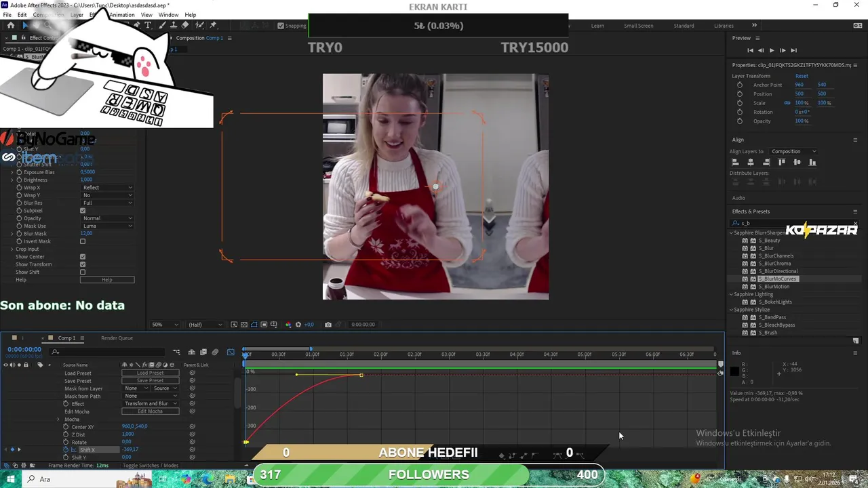Jump to last frame in Preview
The width and height of the screenshot is (868, 488).
click(x=793, y=50)
